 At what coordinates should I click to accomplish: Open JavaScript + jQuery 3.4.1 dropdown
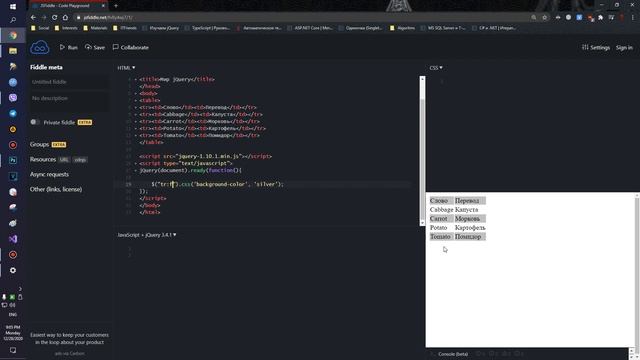pyautogui.click(x=147, y=235)
